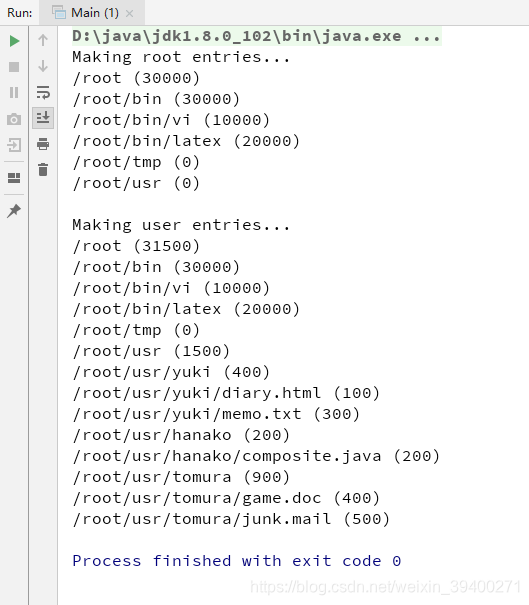
Task: Toggle soft-wrap for console output
Action: (43, 92)
